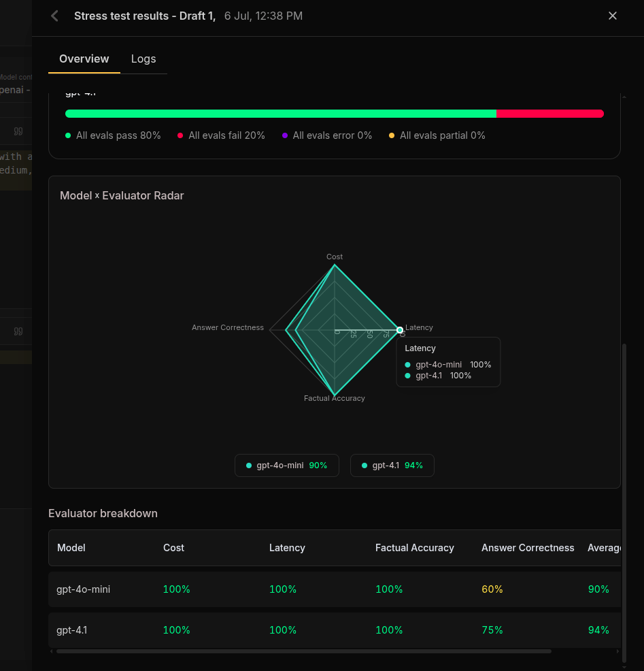Click the upper quote icon in left sidebar
644x671 pixels.
tap(18, 131)
